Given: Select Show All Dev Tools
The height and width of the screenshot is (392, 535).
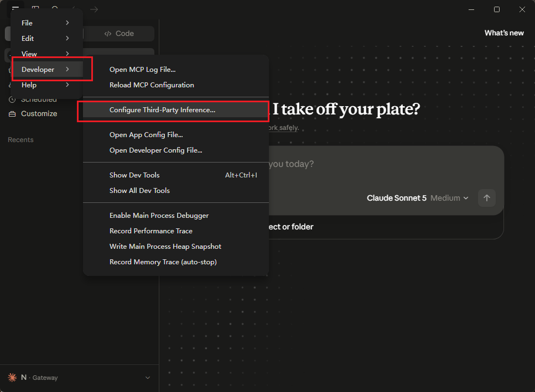Looking at the screenshot, I should 176,191.
